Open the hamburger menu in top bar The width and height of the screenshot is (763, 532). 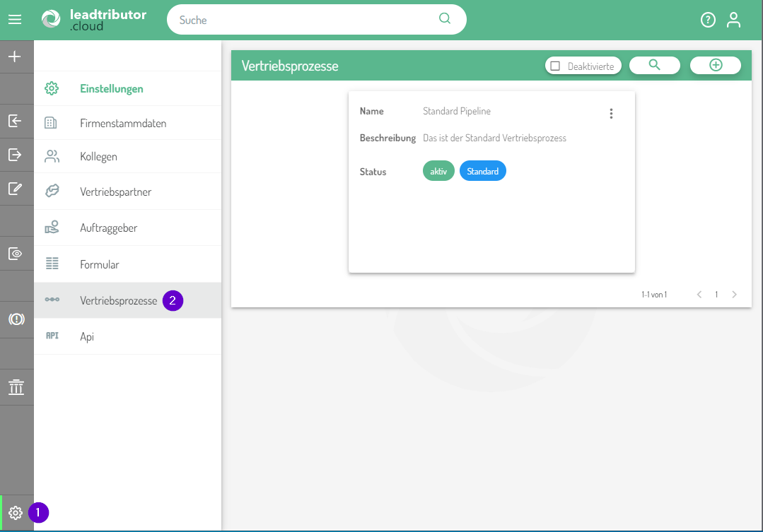15,20
